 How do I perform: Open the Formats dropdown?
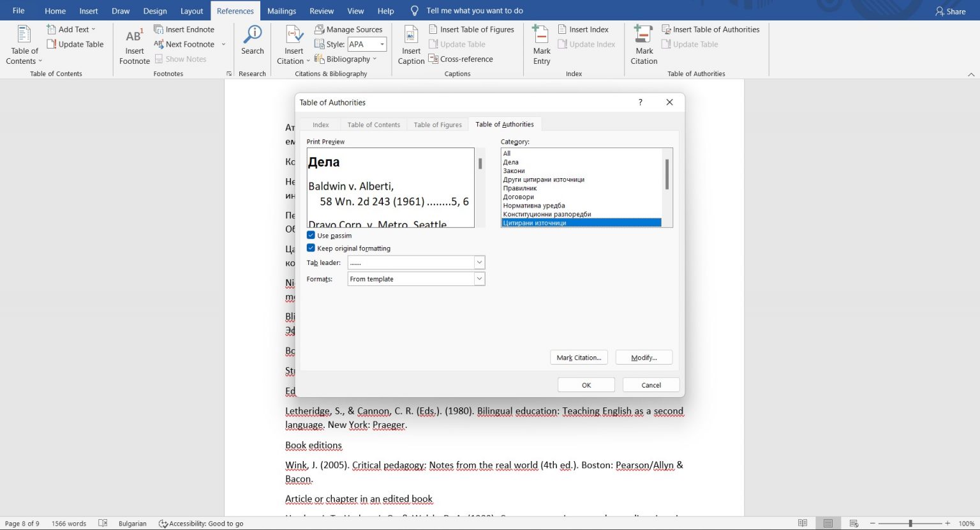(479, 279)
